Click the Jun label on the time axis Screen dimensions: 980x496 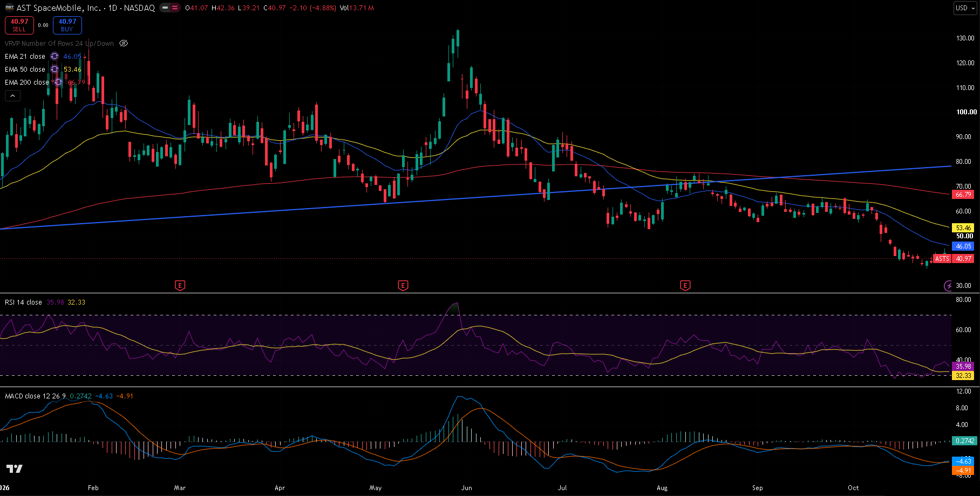point(467,488)
